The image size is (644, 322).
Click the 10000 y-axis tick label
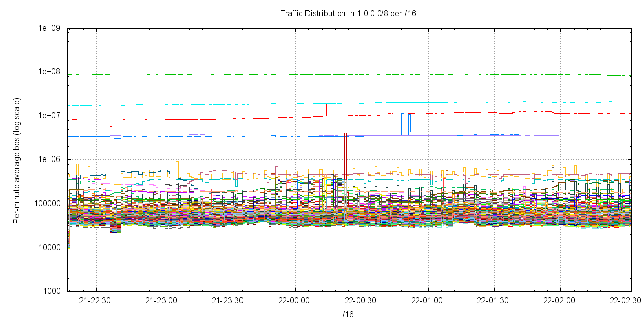[50, 248]
